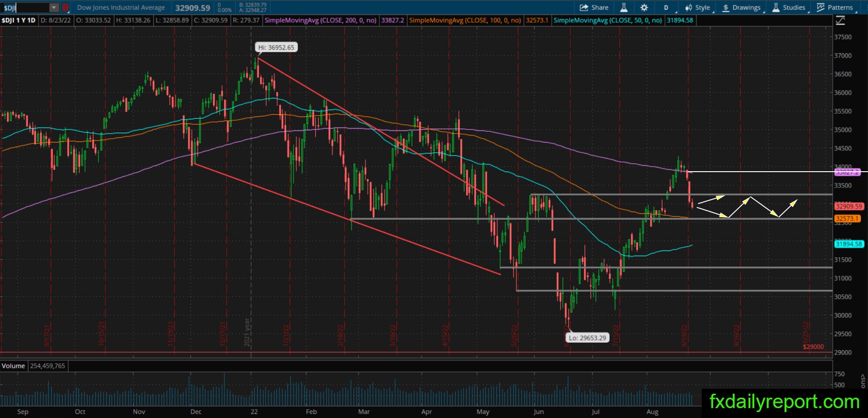Image resolution: width=868 pixels, height=418 pixels.
Task: Click the volume value 254,459,765
Action: (x=47, y=366)
